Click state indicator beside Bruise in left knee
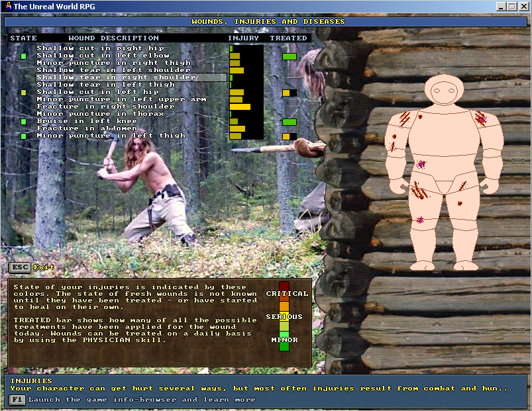Viewport: 532px width, 411px height. pyautogui.click(x=24, y=122)
